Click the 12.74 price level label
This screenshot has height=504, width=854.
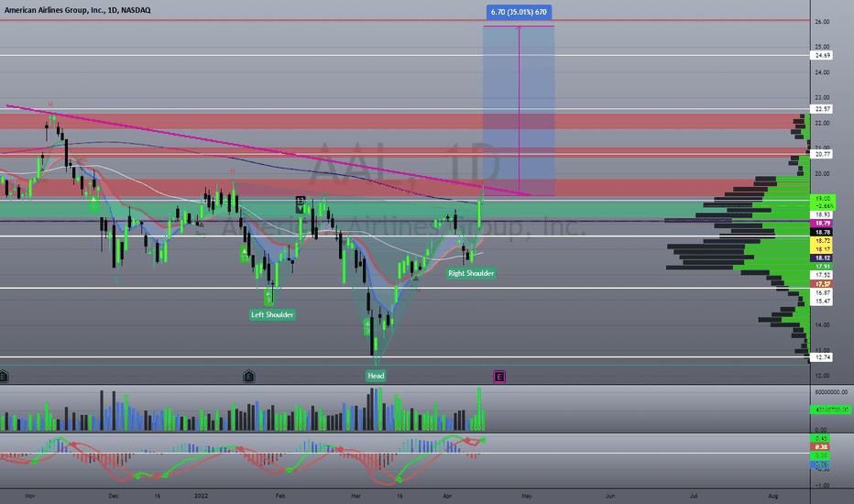click(x=823, y=357)
